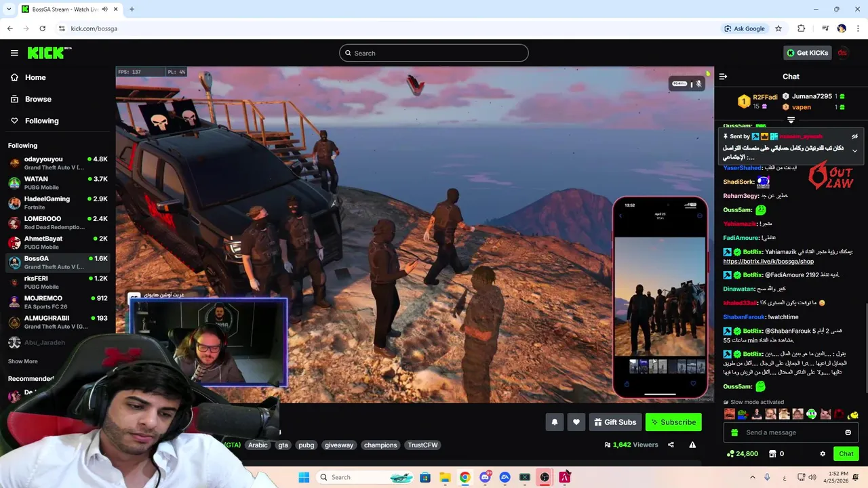Send message with the green Chat button
The height and width of the screenshot is (488, 868).
coord(846,454)
